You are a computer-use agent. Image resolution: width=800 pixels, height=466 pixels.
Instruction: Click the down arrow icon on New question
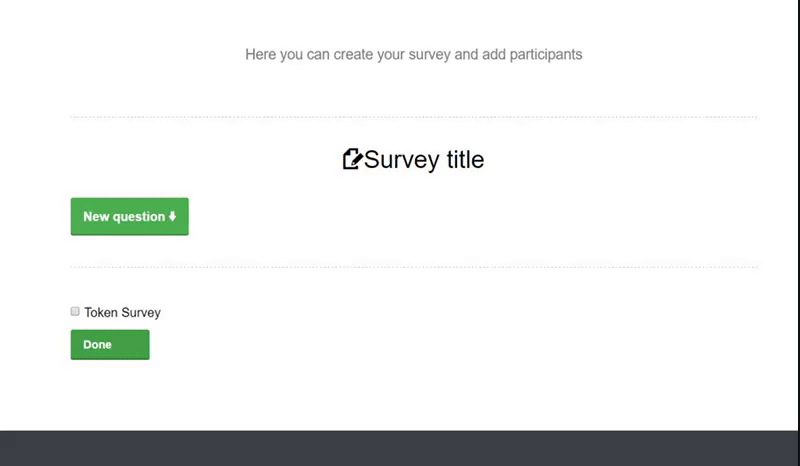coord(173,216)
